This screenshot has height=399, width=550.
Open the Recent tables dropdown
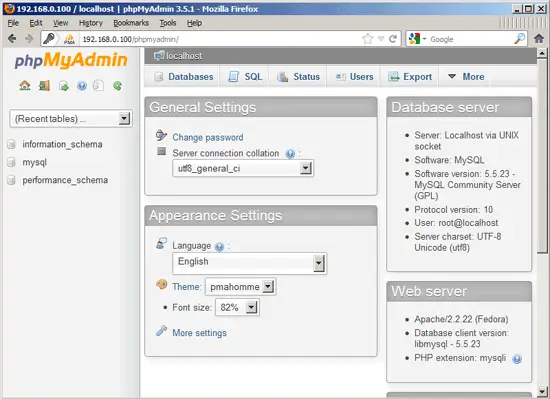tap(71, 119)
